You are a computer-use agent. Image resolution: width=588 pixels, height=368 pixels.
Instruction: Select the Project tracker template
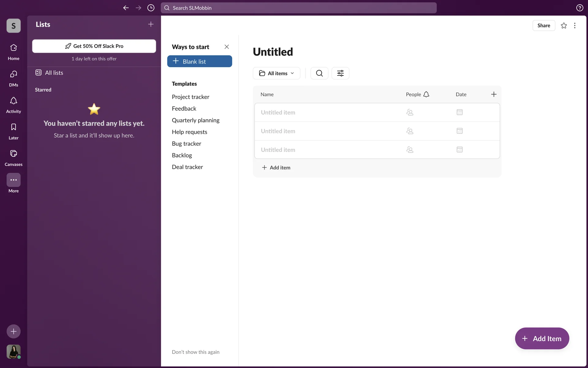pyautogui.click(x=190, y=97)
